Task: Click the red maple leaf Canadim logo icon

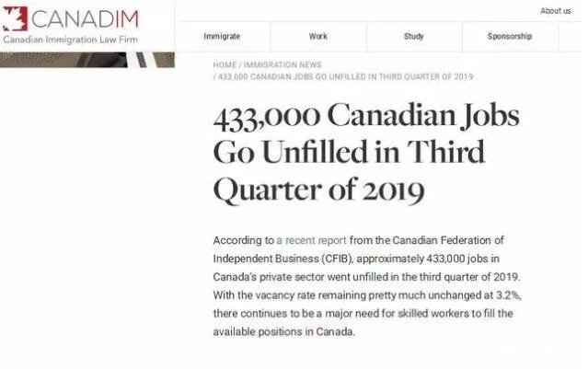Action: click(16, 18)
